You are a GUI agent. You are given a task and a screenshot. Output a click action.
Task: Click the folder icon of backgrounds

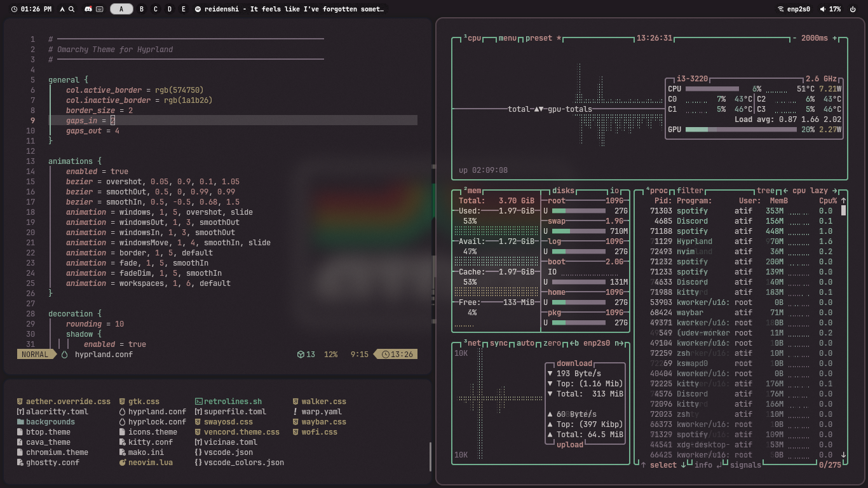click(20, 422)
